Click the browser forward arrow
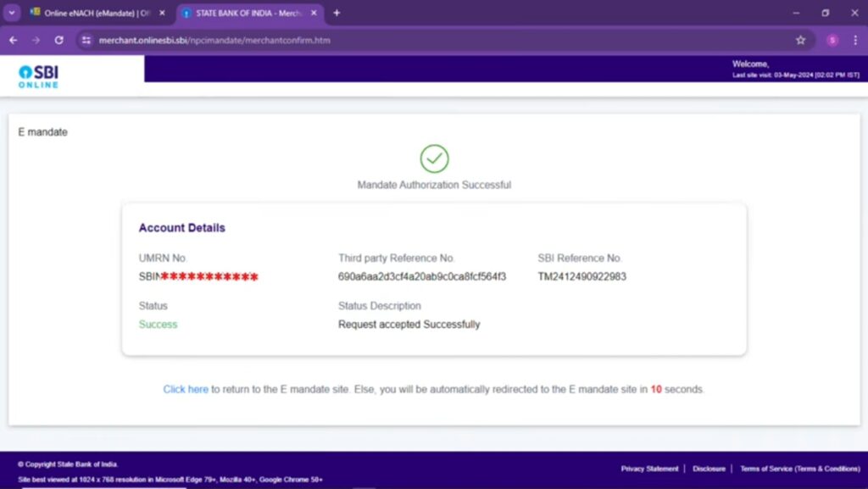 36,41
